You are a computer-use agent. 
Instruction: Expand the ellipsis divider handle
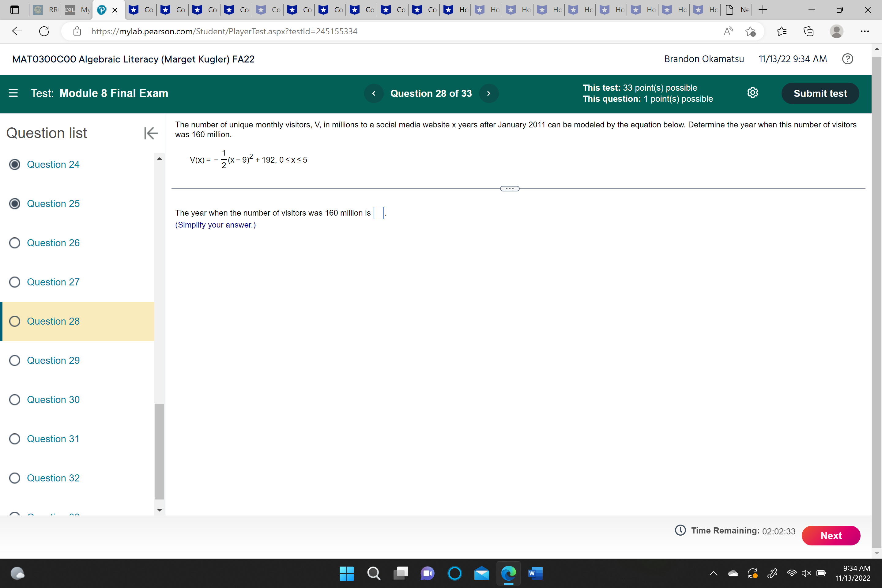pos(510,189)
